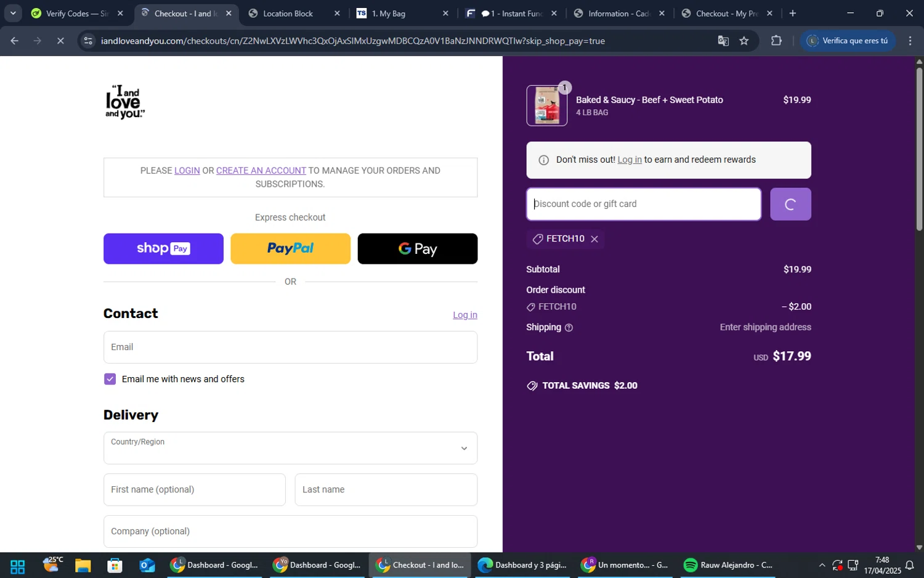
Task: Close the Instant Funding tab
Action: [x=554, y=13]
